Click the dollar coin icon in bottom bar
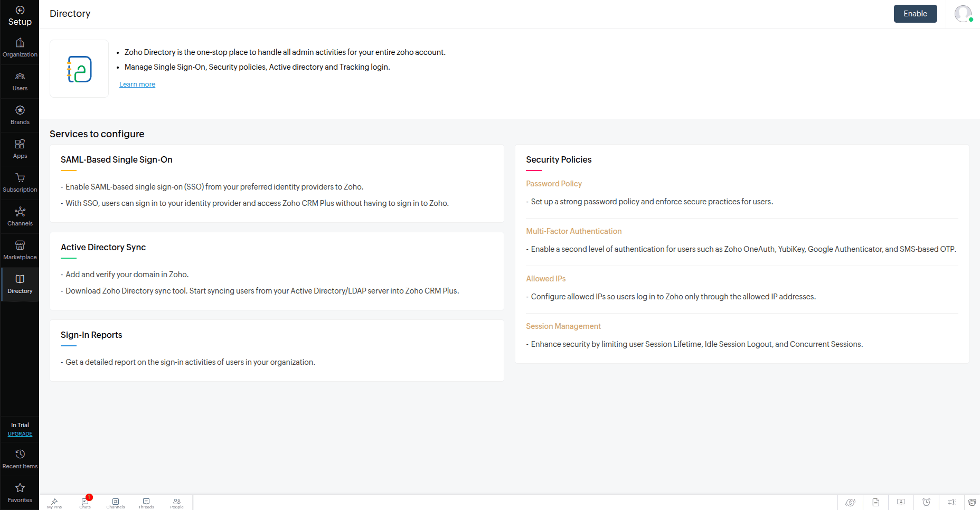This screenshot has height=510, width=980. pyautogui.click(x=850, y=503)
